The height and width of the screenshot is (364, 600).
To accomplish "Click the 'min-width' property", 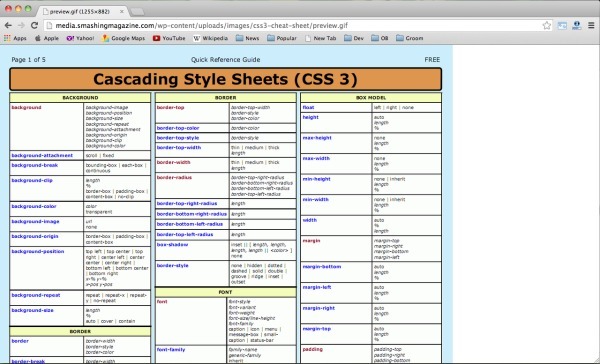I will [x=315, y=200].
